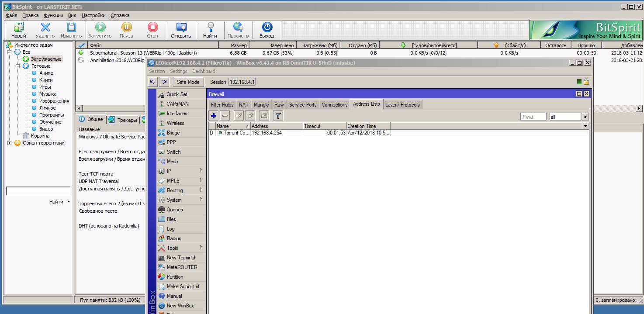Image resolution: width=644 pixels, height=314 pixels.
Task: Switch to the Filter Rules tab
Action: click(222, 105)
